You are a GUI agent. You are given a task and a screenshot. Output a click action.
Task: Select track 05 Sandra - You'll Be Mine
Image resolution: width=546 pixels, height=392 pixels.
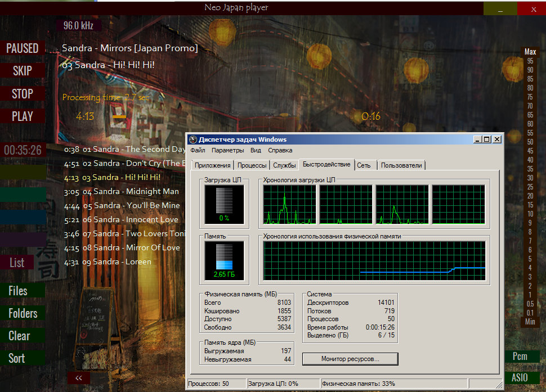click(122, 206)
